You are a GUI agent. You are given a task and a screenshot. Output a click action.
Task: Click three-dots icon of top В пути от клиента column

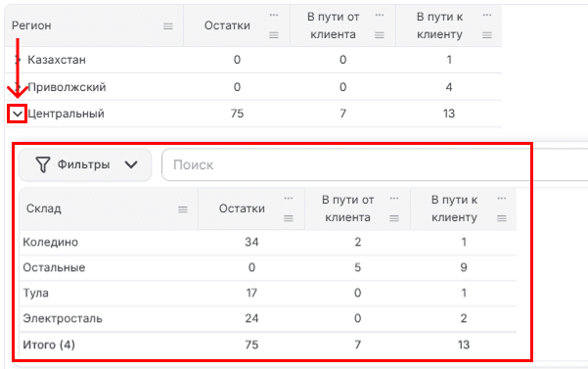pos(380,16)
